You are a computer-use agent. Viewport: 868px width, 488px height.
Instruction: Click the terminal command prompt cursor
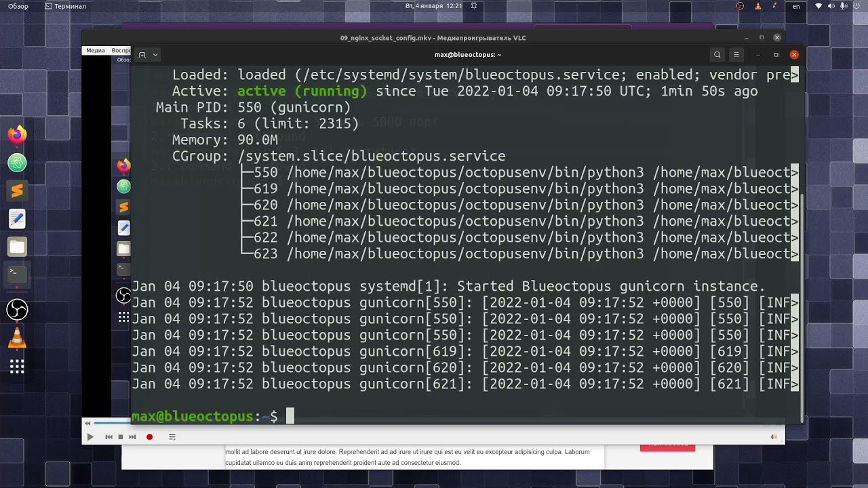[290, 415]
